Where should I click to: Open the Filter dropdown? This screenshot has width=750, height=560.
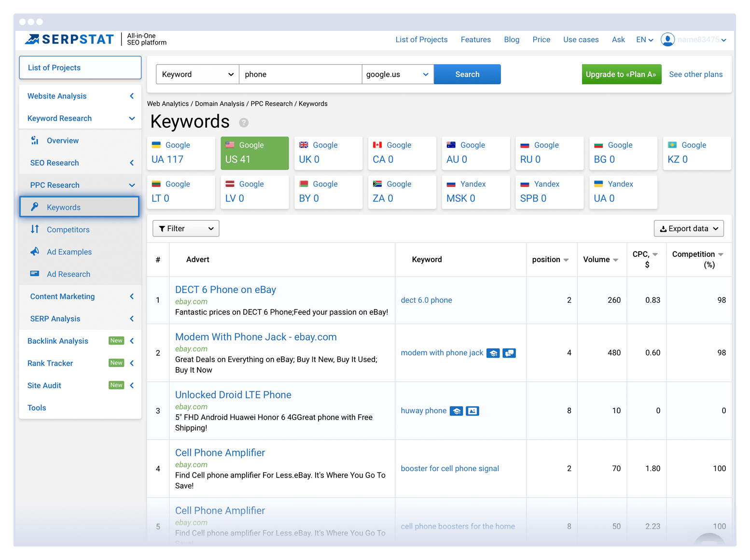186,228
